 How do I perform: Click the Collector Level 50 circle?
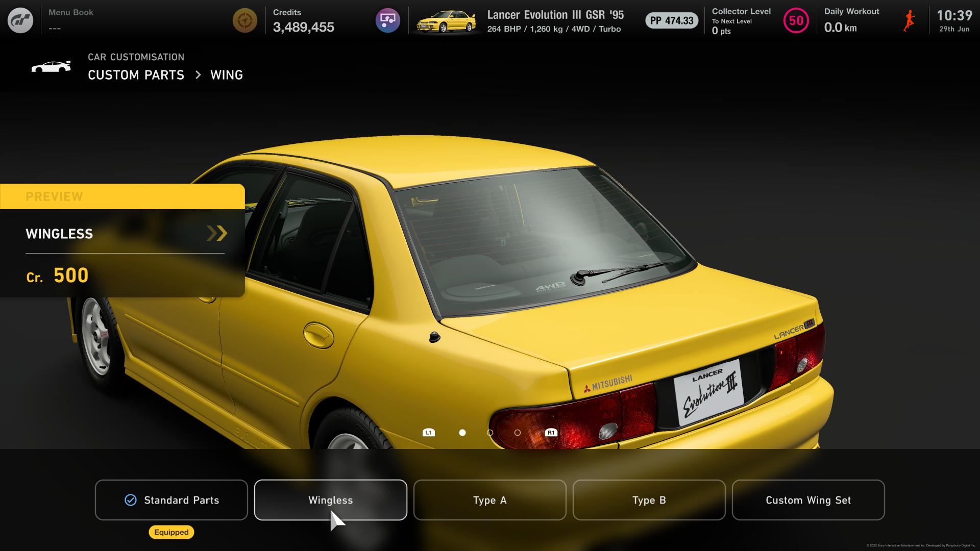[796, 20]
